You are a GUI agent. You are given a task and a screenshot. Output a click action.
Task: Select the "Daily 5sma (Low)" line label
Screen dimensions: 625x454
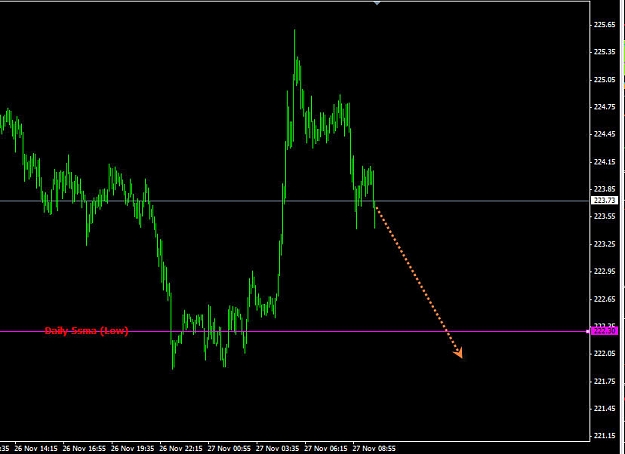[x=86, y=330]
